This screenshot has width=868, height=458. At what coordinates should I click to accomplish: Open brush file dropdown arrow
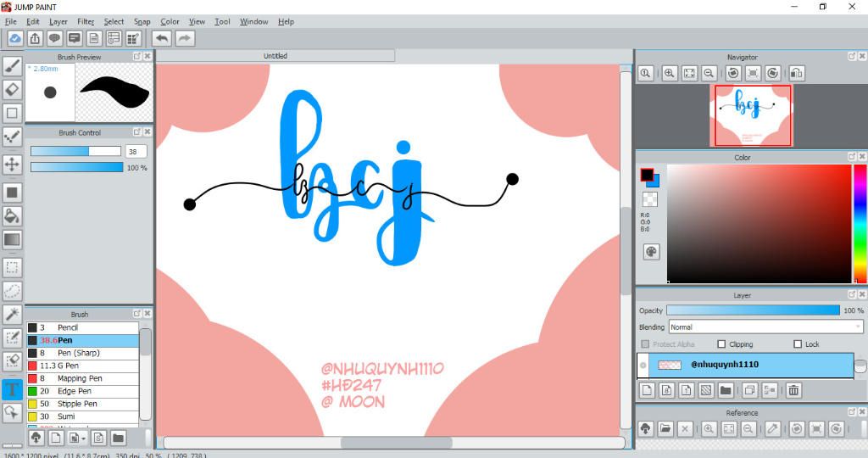[84, 438]
